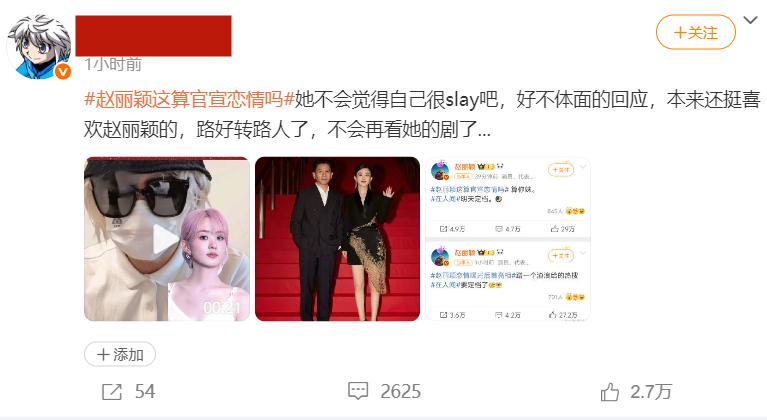Open the poster's anime avatar profile
This screenshot has height=420, width=767.
coord(38,47)
